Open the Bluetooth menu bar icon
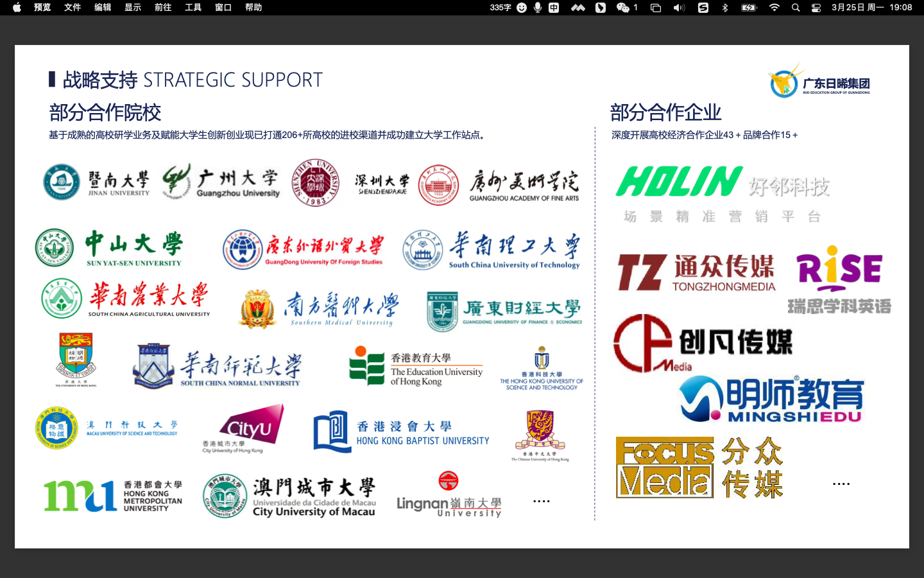The height and width of the screenshot is (578, 924). [725, 8]
